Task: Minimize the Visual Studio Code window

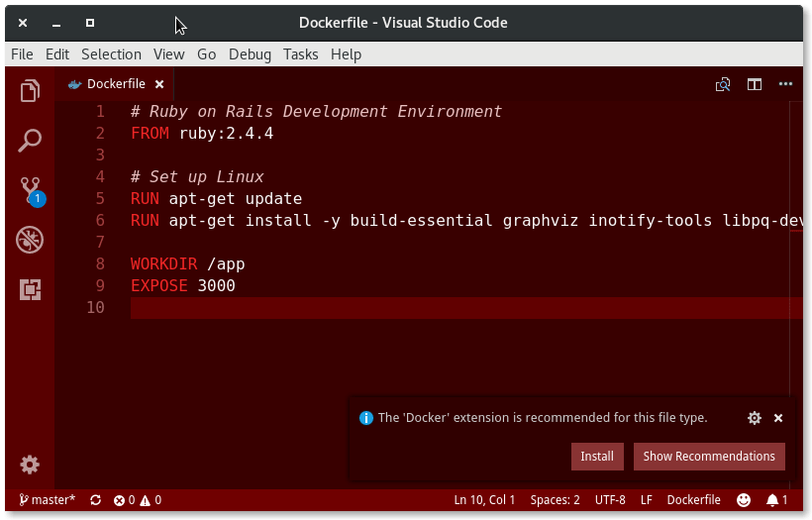Action: tap(56, 24)
